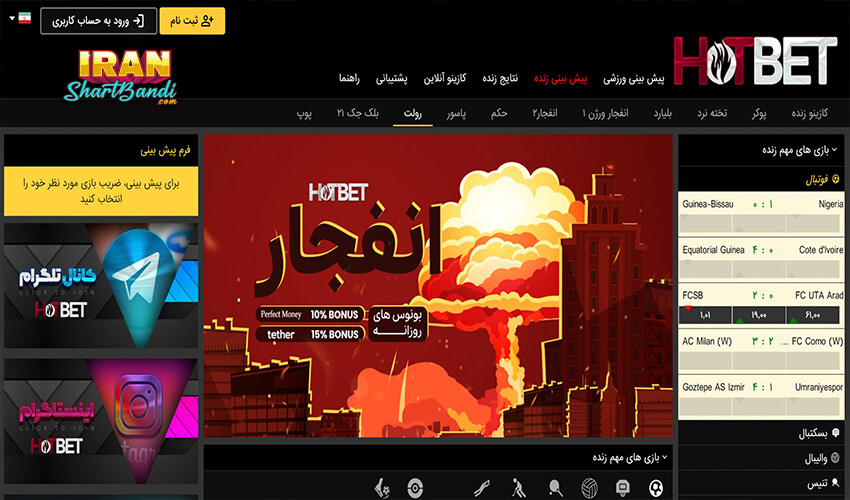Click the volleyball icon beside والیبال
Image resolution: width=850 pixels, height=500 pixels.
coord(835,458)
